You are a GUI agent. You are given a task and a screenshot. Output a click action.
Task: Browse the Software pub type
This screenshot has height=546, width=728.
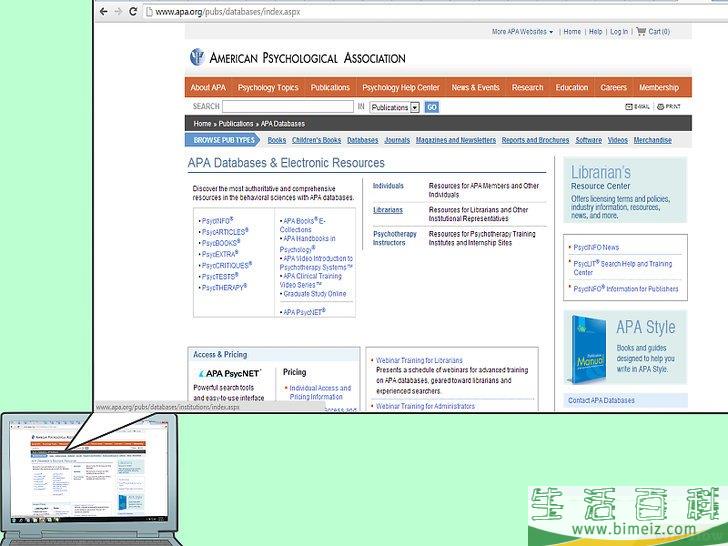tap(589, 140)
